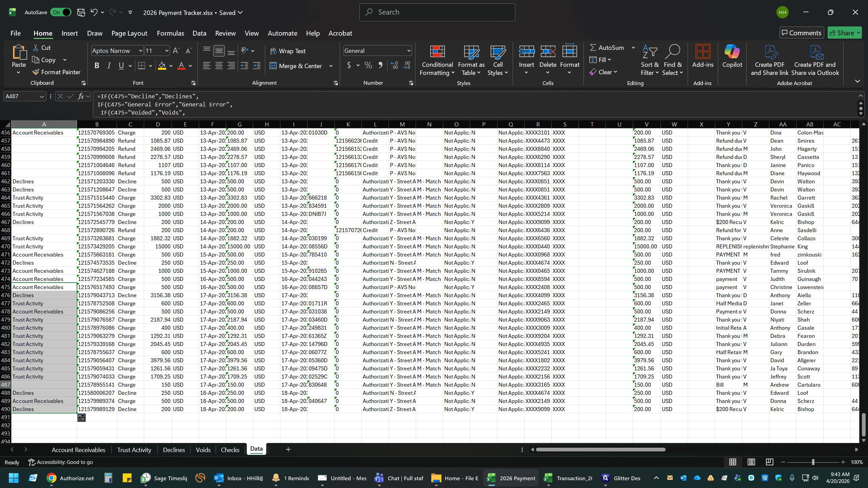Viewport: 868px width, 488px height.
Task: Click in the Search box
Action: tap(437, 12)
